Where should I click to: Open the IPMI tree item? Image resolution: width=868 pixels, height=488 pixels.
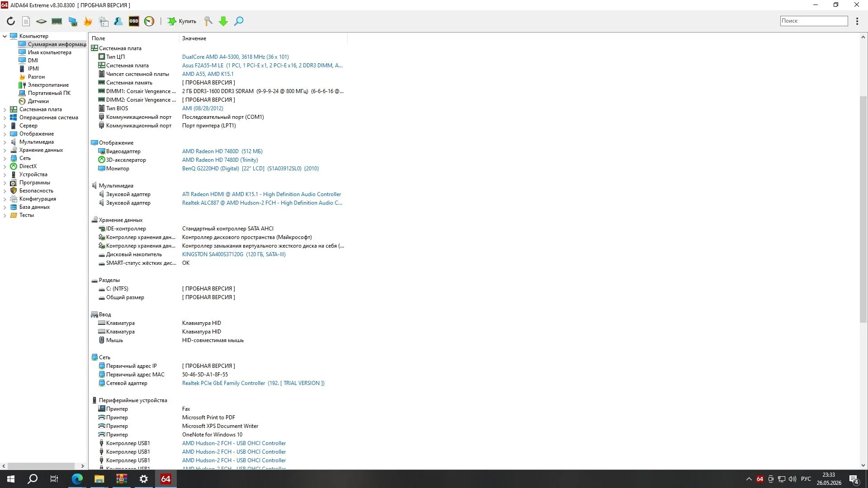point(29,69)
